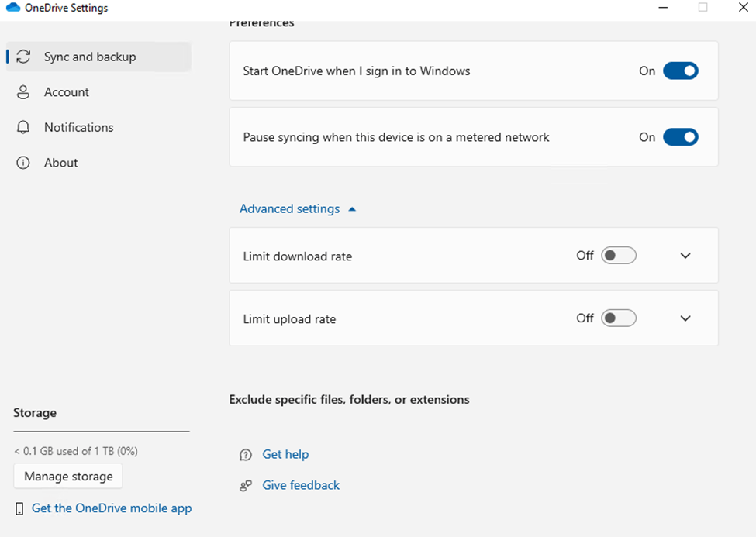Viewport: 756px width, 537px height.
Task: Click the 'Pause syncing when this device is on a metered network' label
Action: (x=396, y=137)
